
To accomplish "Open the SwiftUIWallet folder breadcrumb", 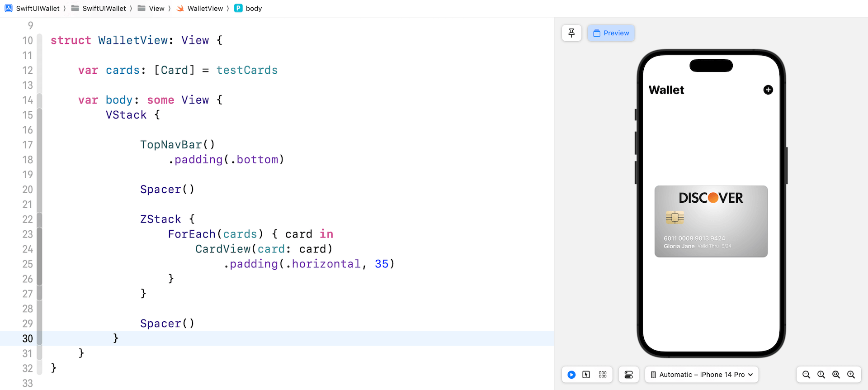I will (104, 8).
